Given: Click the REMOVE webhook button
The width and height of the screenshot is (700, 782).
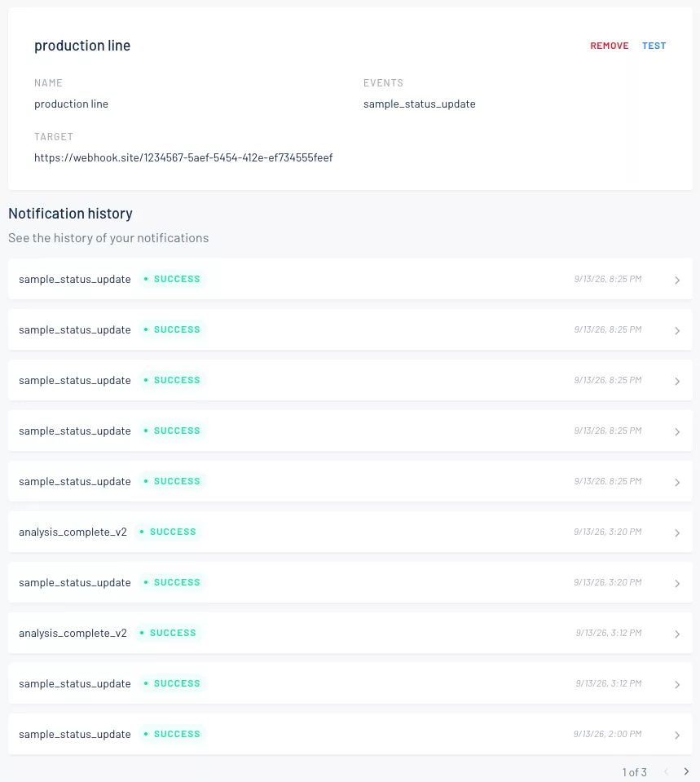Looking at the screenshot, I should (x=610, y=46).
